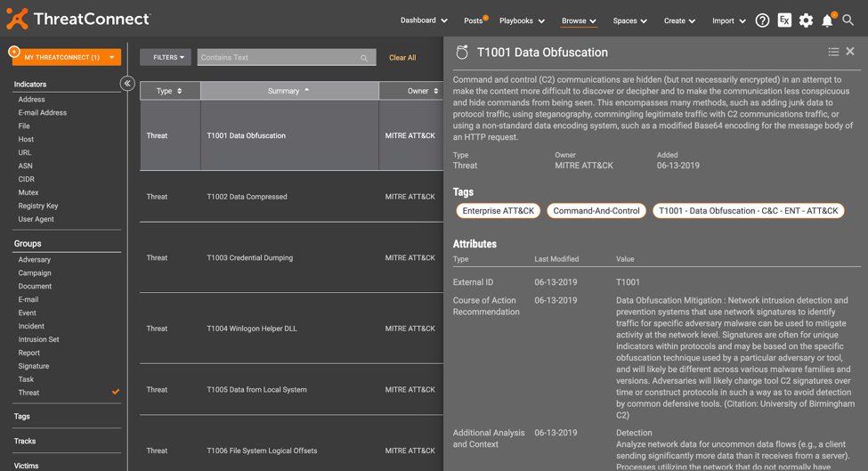Sort table by Type column arrows
This screenshot has width=868, height=471.
[179, 91]
